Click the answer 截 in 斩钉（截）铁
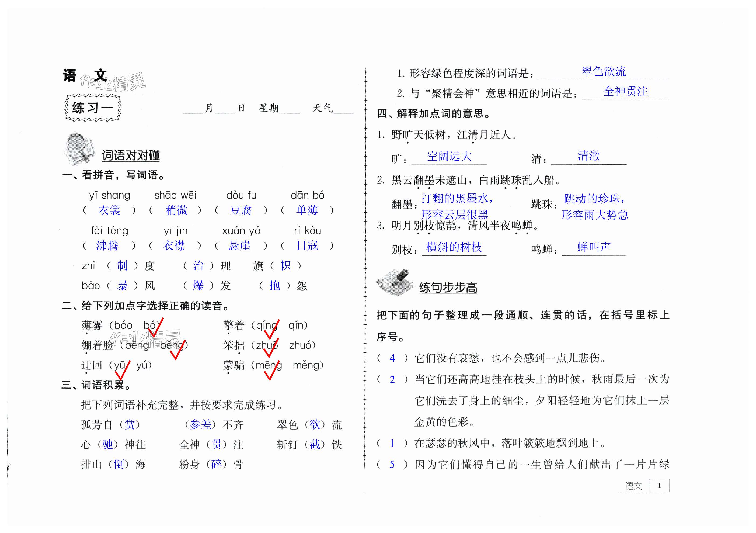This screenshot has height=533, width=756. tap(315, 445)
